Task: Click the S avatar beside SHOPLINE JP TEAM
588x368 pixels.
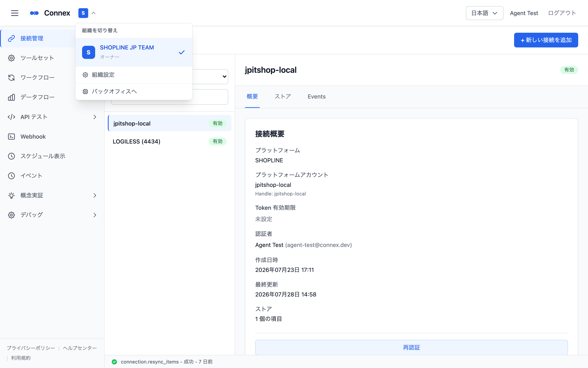Action: pyautogui.click(x=88, y=52)
